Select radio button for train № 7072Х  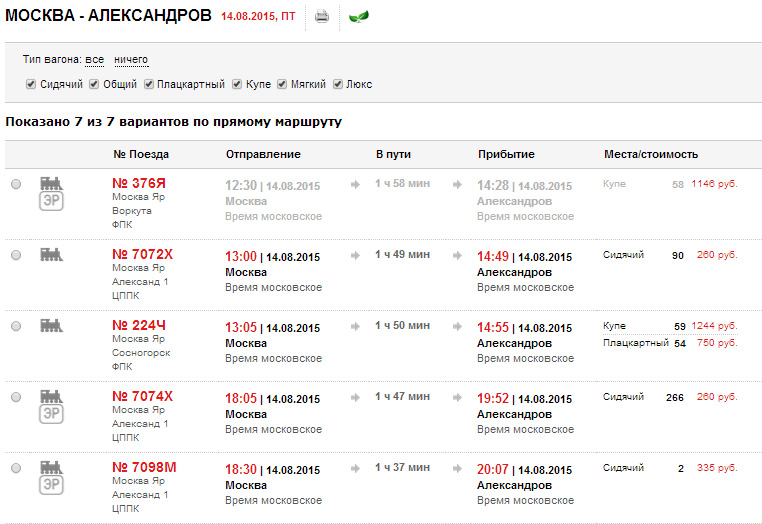pos(15,256)
